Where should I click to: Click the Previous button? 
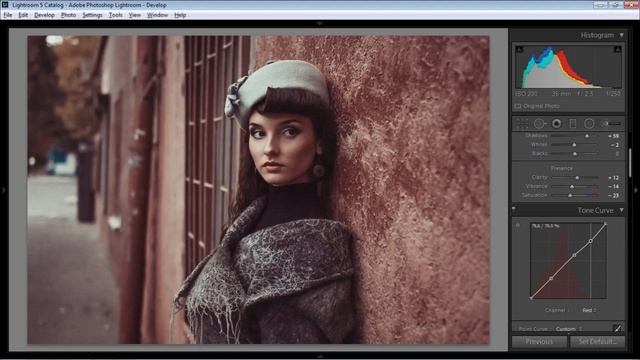pos(539,342)
